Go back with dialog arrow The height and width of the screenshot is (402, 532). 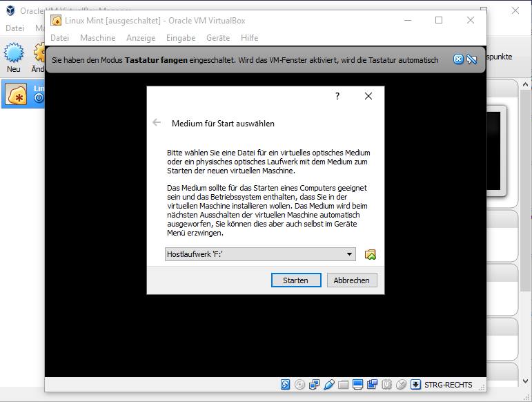click(157, 122)
